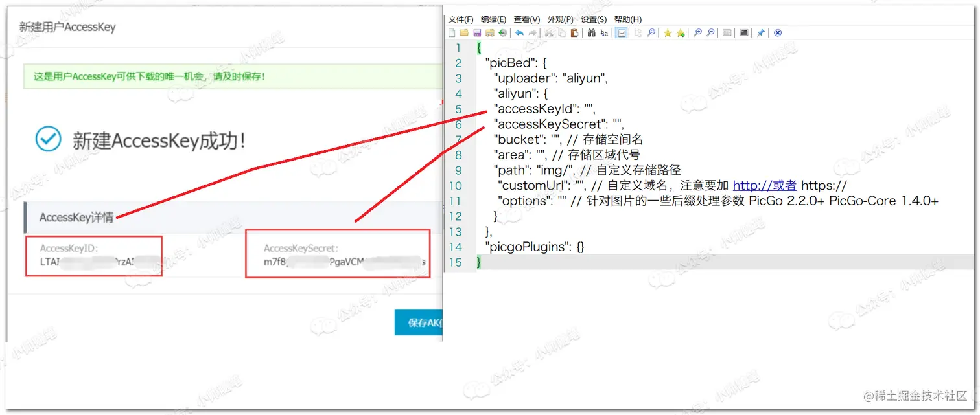Reload the file from disk icon

pyautogui.click(x=502, y=32)
